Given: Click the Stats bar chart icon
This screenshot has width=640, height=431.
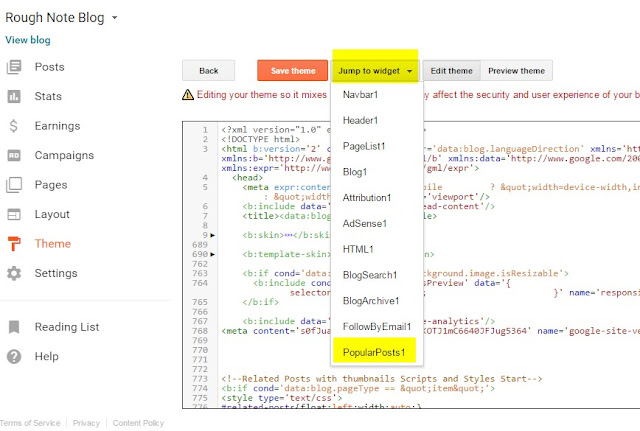Looking at the screenshot, I should tap(14, 96).
